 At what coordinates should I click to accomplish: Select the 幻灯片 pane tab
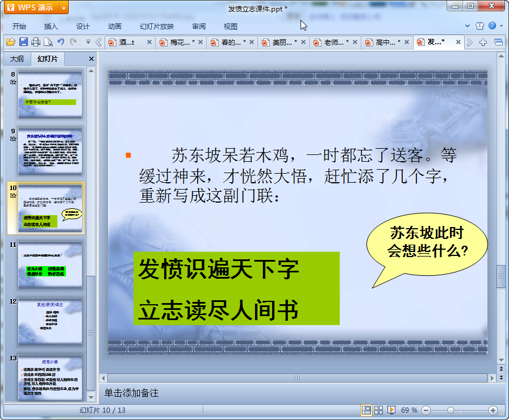click(48, 58)
